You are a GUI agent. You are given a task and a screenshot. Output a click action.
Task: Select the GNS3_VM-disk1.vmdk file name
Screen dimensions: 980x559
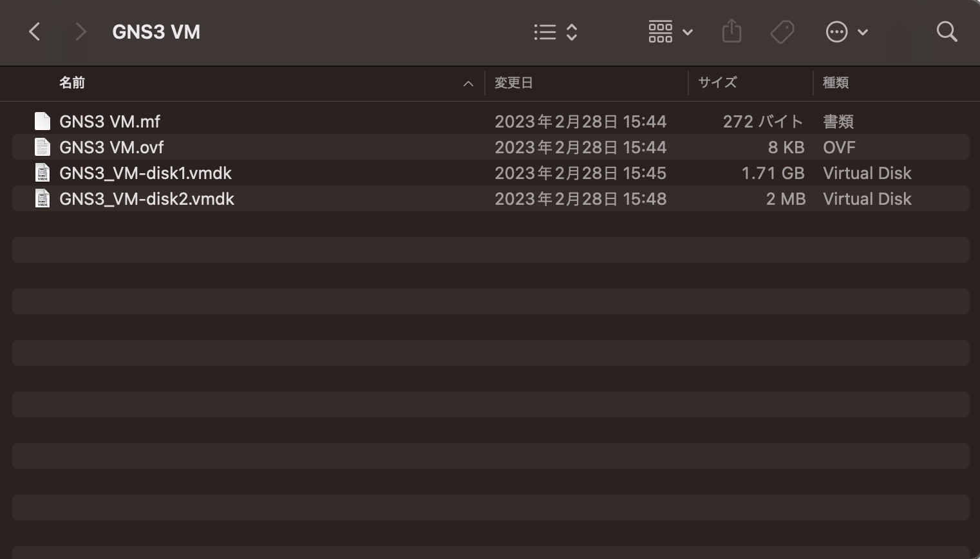(x=146, y=173)
